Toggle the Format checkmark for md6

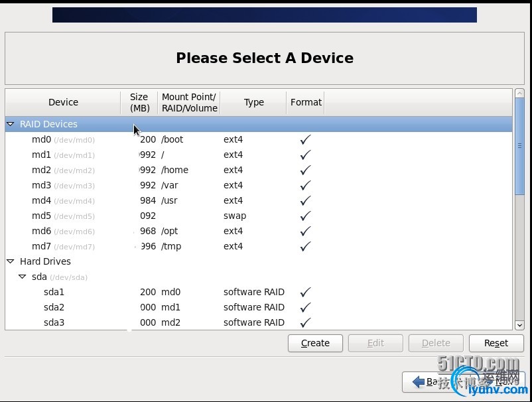coord(304,231)
